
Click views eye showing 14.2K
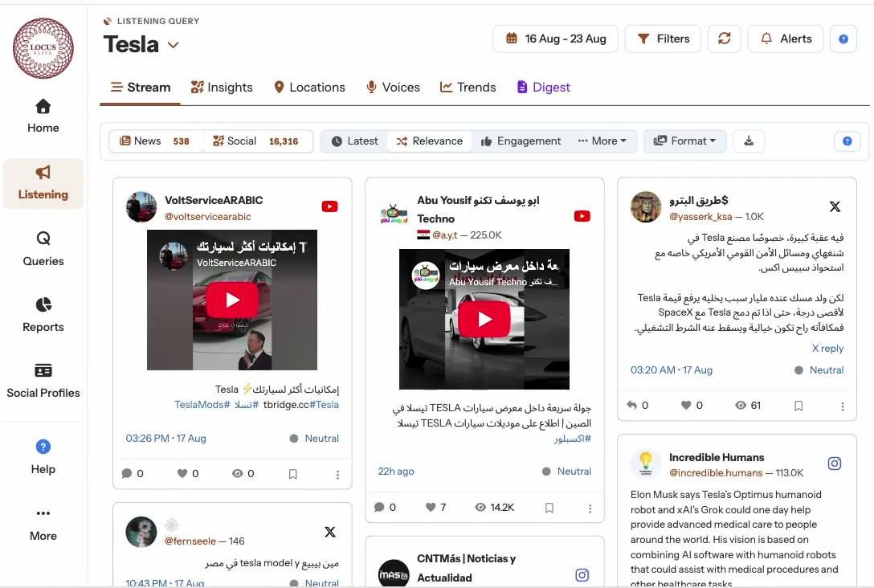480,507
